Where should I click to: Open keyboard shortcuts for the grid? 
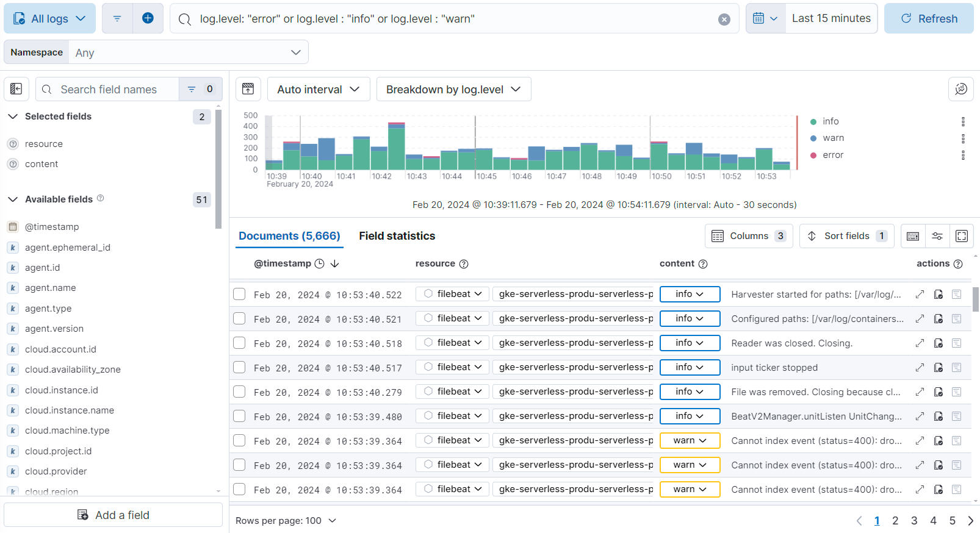tap(913, 236)
